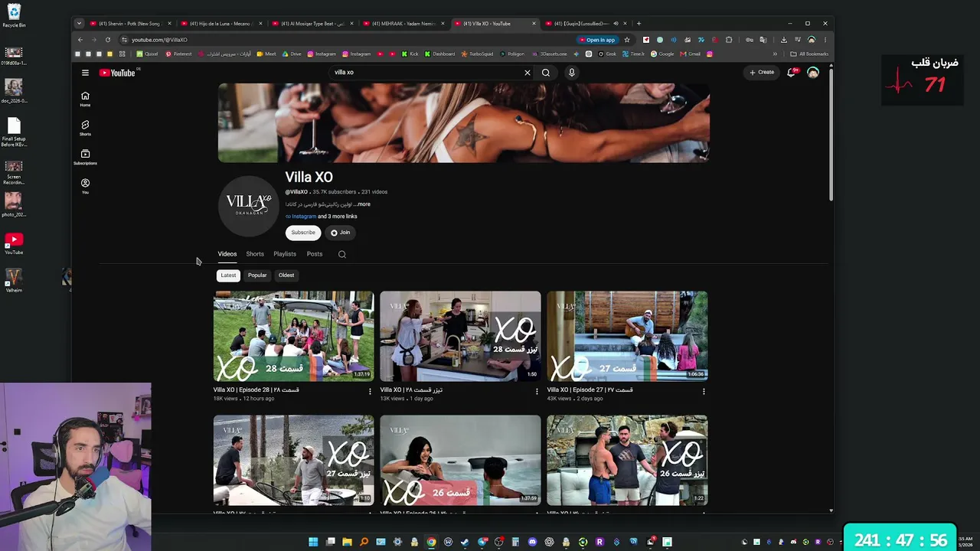This screenshot has height=551, width=980.
Task: Open YouTube notifications bell
Action: point(792,73)
